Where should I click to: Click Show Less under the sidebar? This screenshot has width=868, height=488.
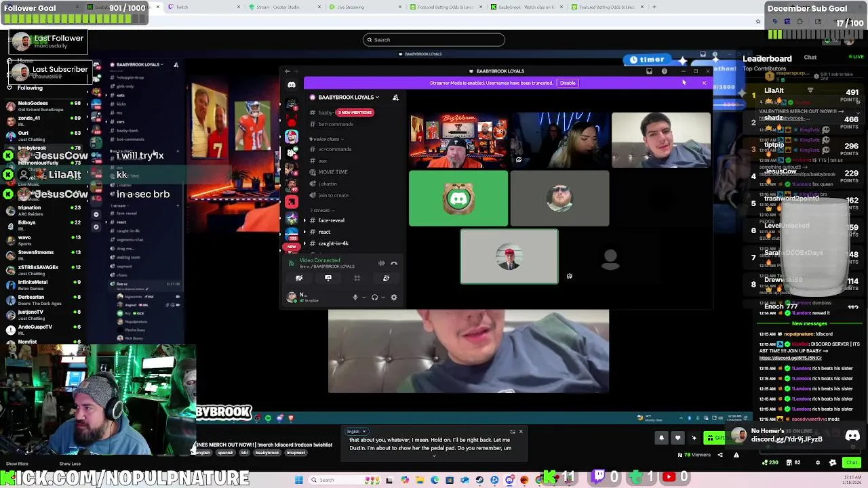pos(70,464)
